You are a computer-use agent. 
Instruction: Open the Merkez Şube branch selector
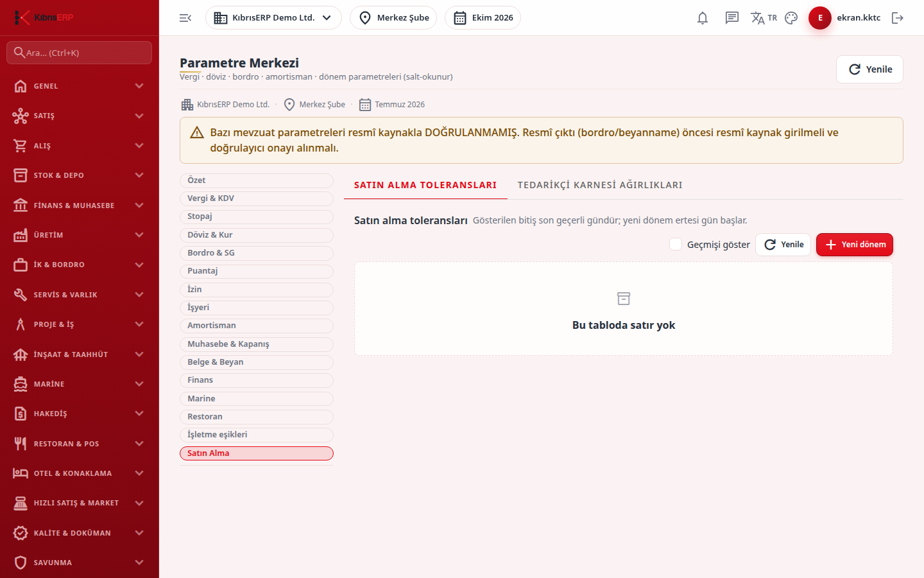pyautogui.click(x=393, y=18)
